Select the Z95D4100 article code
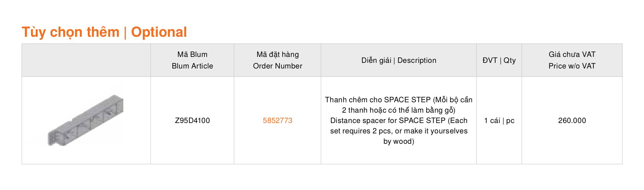 tap(192, 121)
